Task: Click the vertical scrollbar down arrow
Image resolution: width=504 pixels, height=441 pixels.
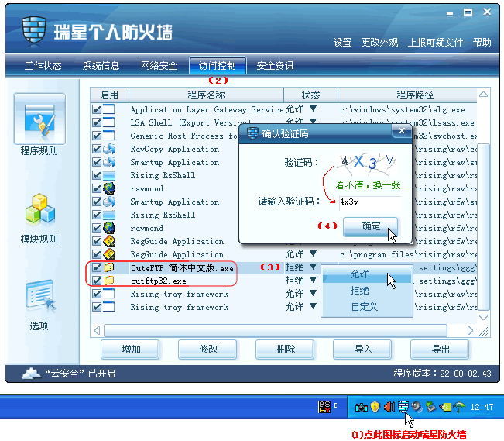Action: coord(483,317)
